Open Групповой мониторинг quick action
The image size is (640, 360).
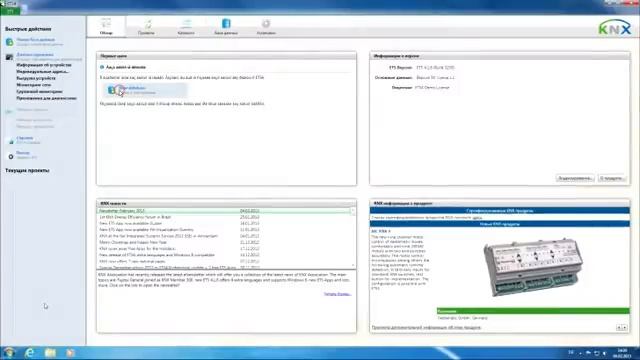tap(40, 91)
